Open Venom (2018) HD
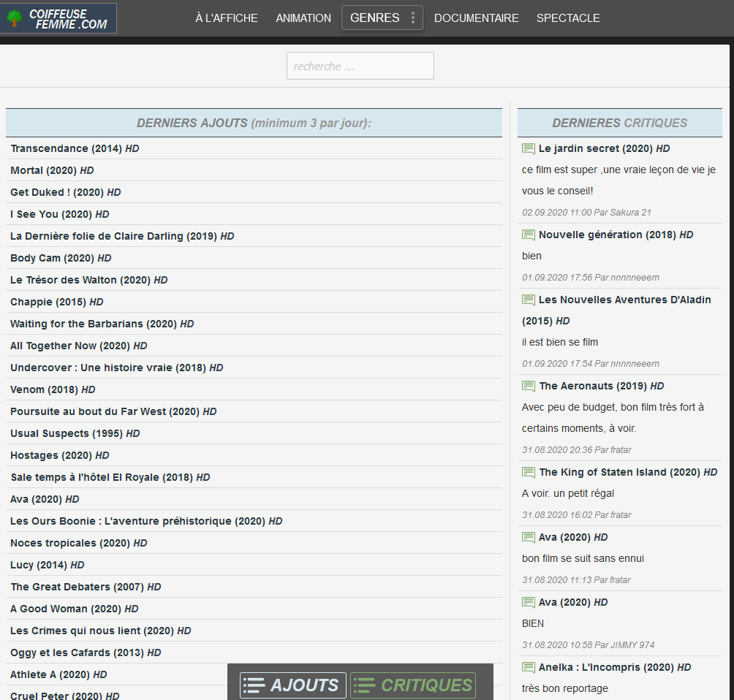The width and height of the screenshot is (734, 700). pos(53,389)
